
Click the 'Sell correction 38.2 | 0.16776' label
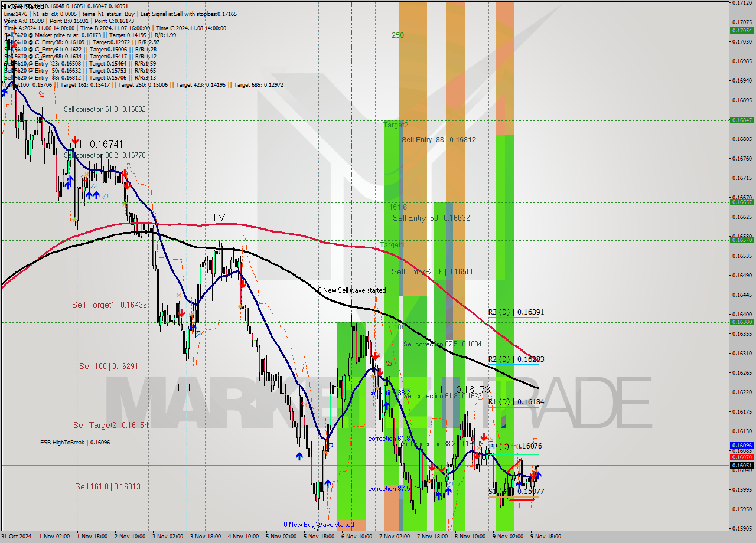tap(105, 155)
